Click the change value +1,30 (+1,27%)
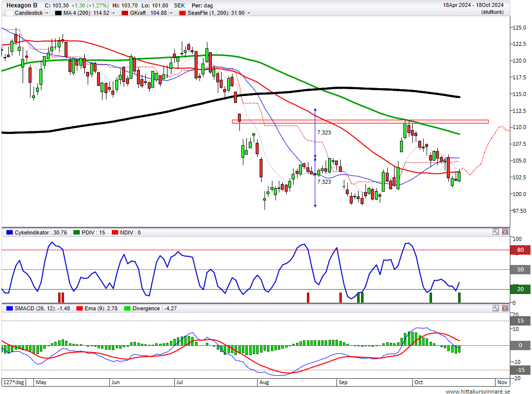The width and height of the screenshot is (532, 394). click(x=90, y=5)
